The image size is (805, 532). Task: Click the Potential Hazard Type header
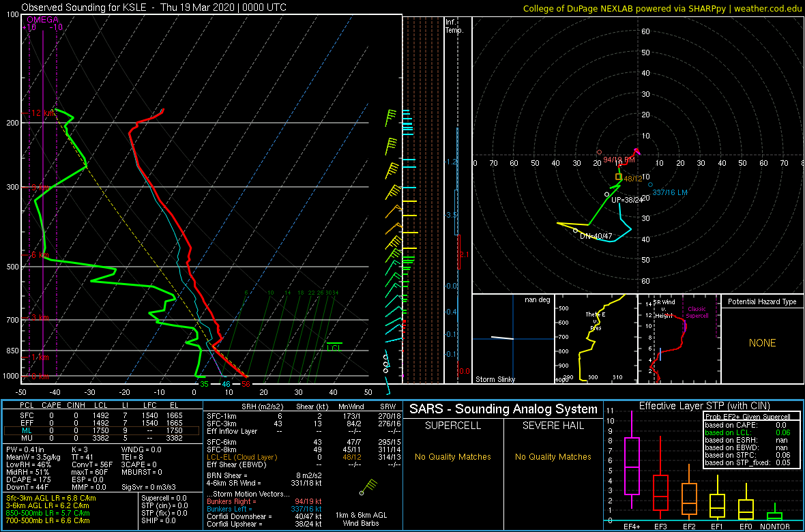(762, 301)
